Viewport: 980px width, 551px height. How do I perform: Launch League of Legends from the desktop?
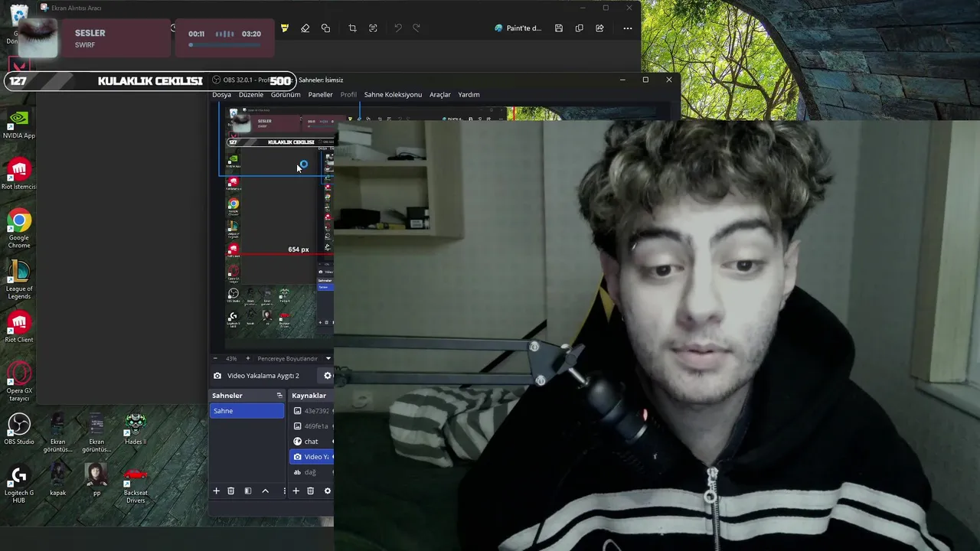pyautogui.click(x=19, y=280)
